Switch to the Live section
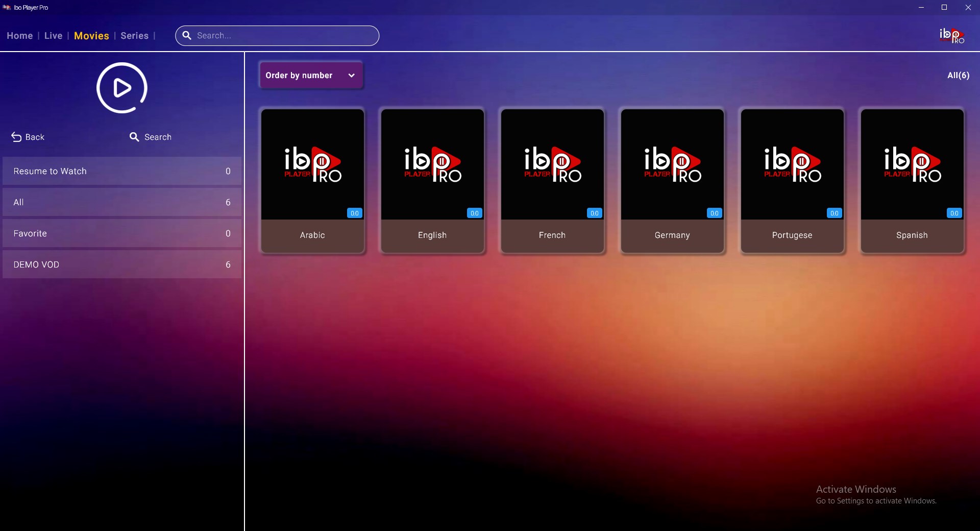This screenshot has height=531, width=980. (53, 36)
